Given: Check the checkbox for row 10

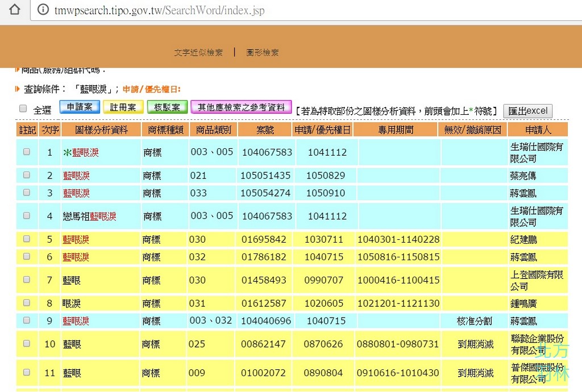Looking at the screenshot, I should (x=27, y=343).
